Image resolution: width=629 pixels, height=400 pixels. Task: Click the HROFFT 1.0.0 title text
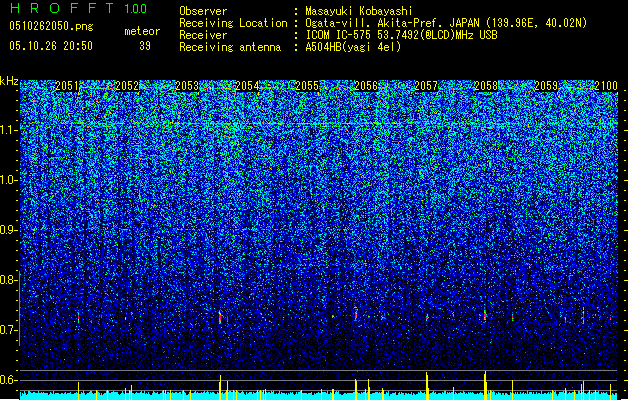point(78,8)
